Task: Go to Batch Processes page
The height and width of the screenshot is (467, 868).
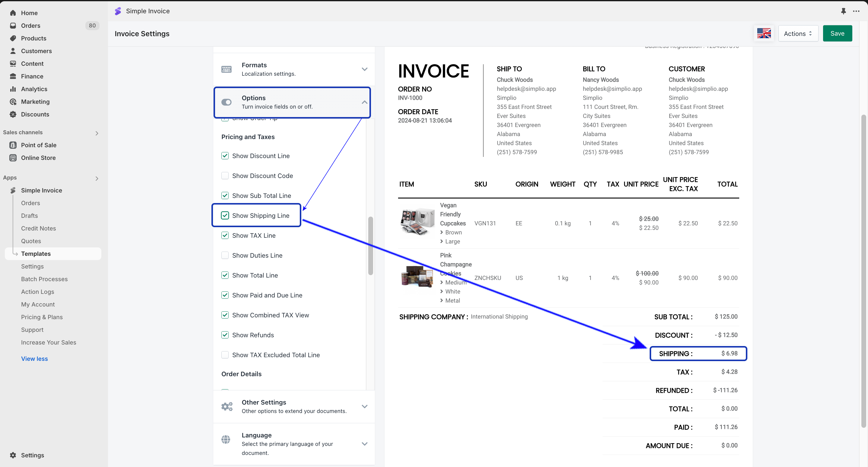Action: click(44, 279)
